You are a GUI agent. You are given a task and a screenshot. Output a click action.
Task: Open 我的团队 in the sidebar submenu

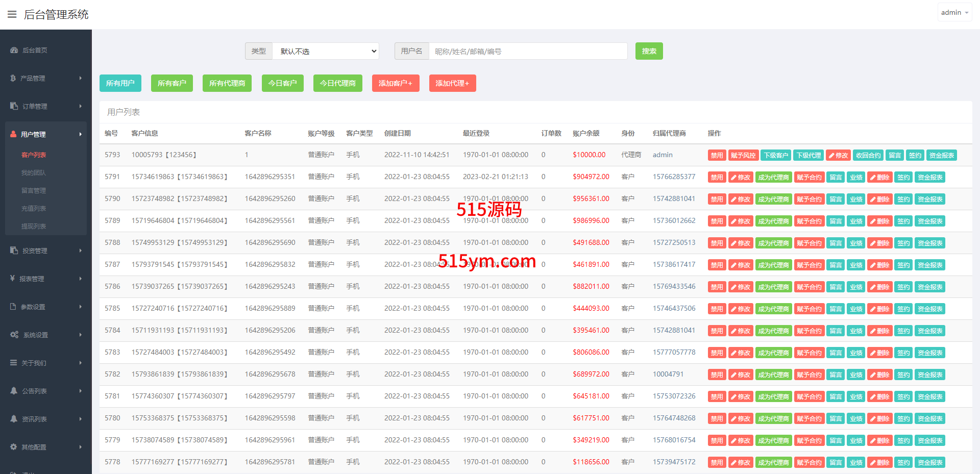click(34, 172)
